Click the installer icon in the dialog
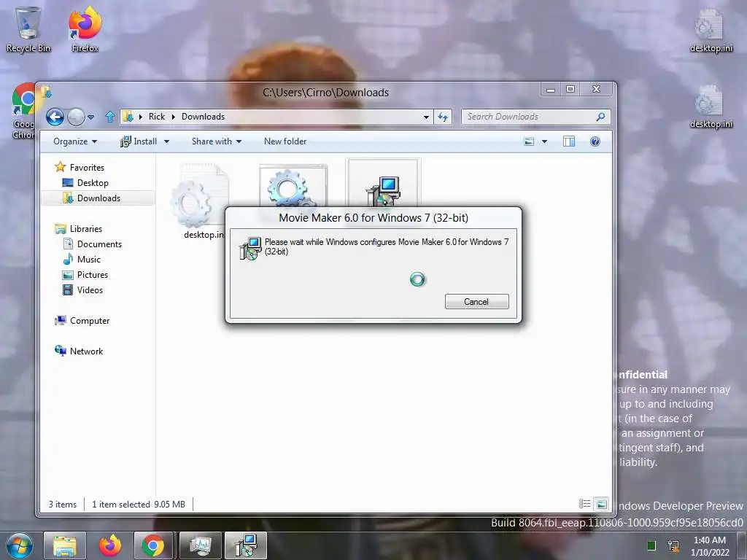 pyautogui.click(x=251, y=248)
